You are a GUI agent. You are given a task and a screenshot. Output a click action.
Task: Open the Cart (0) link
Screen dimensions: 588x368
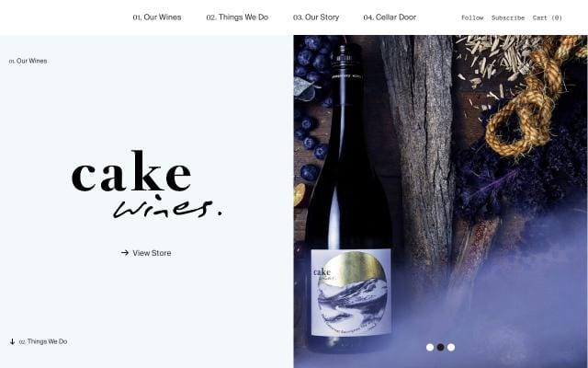pyautogui.click(x=548, y=17)
